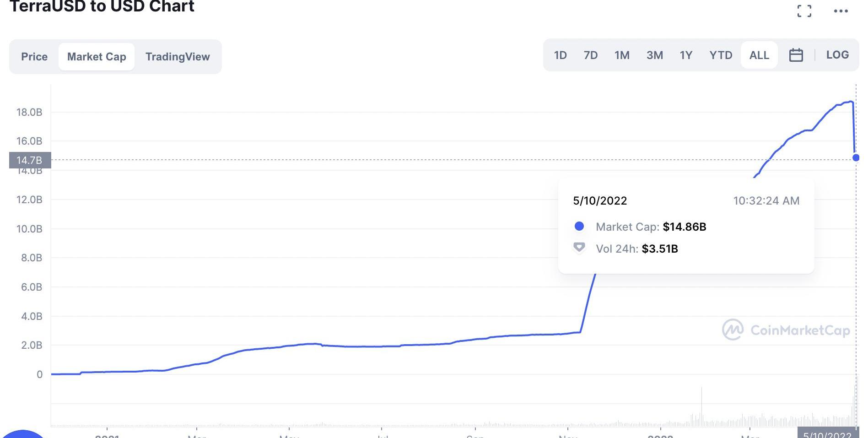
Task: Open the calendar date range picker
Action: point(796,55)
